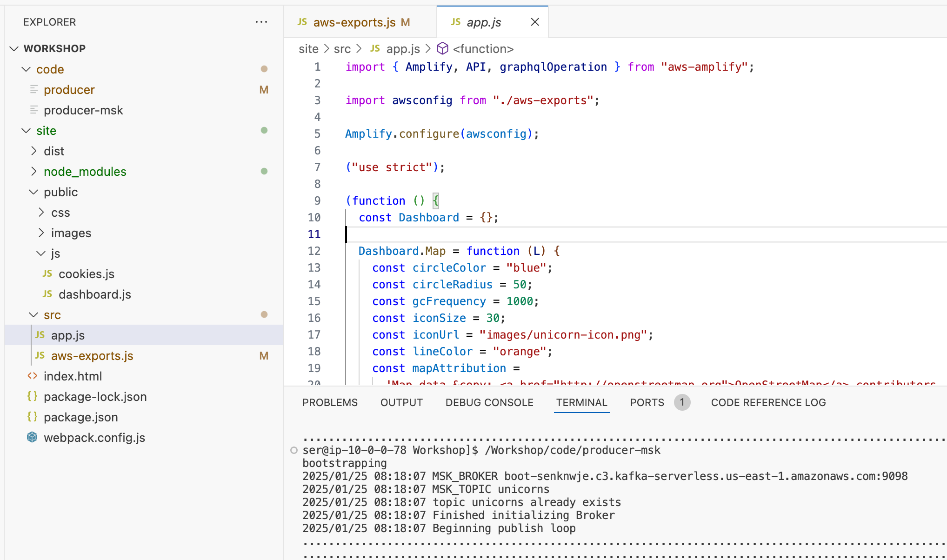
Task: Collapse the src folder
Action: 33,314
